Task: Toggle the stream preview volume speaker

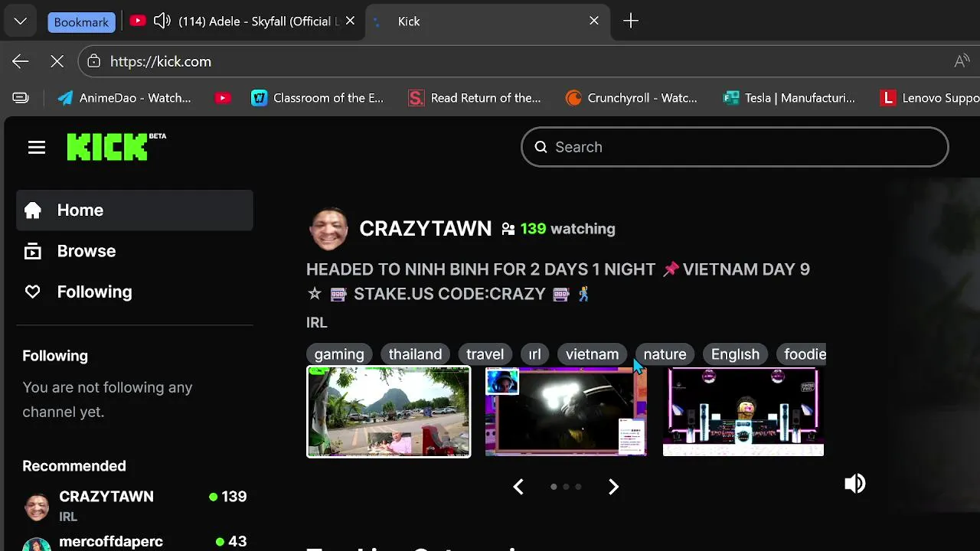Action: tap(854, 484)
